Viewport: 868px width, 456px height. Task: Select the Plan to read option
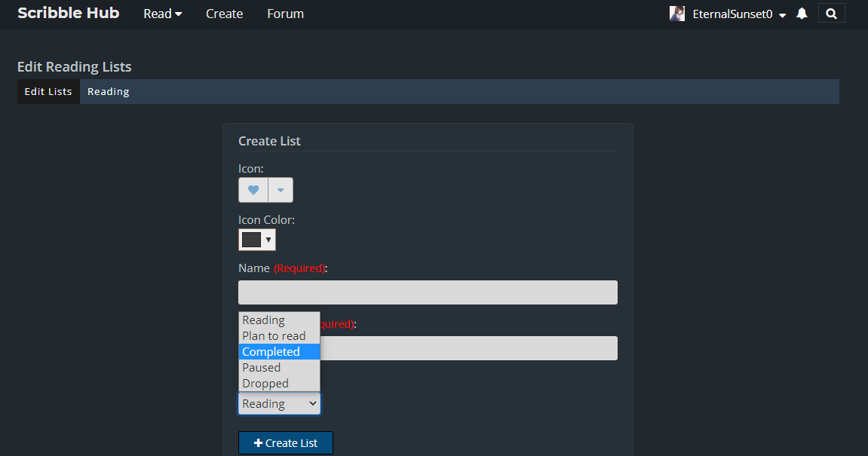pos(274,336)
